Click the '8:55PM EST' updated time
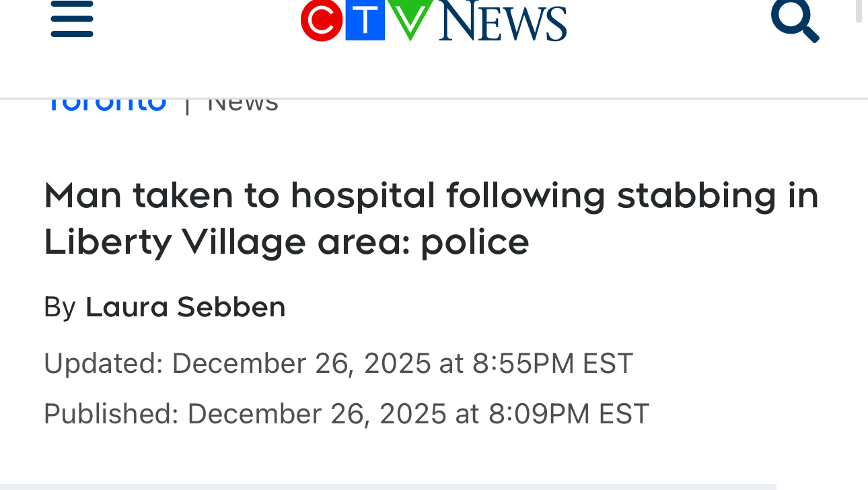Image resolution: width=868 pixels, height=490 pixels. (552, 363)
